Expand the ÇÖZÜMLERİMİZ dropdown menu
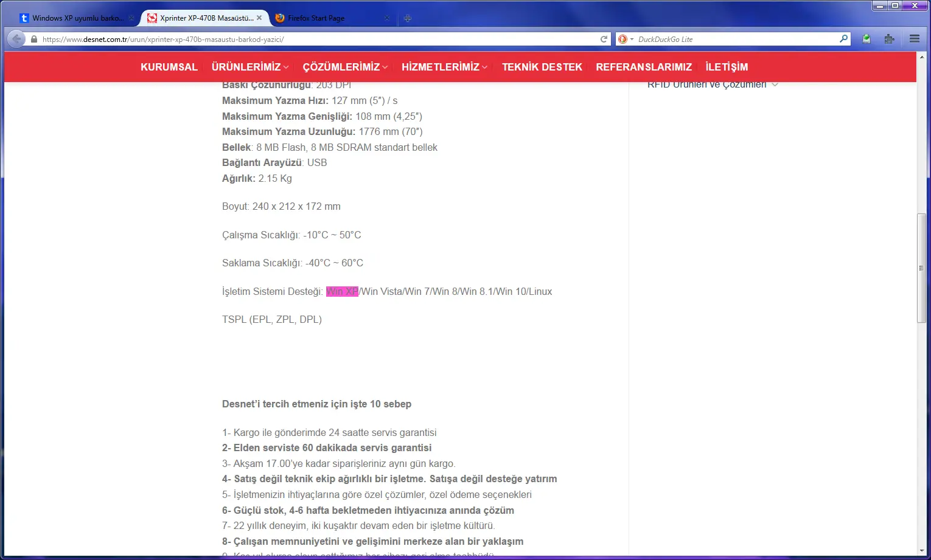The width and height of the screenshot is (931, 560). coord(345,67)
